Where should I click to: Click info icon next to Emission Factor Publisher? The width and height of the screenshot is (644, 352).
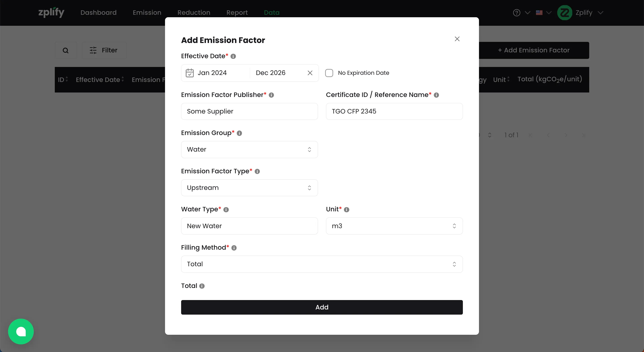(x=271, y=95)
